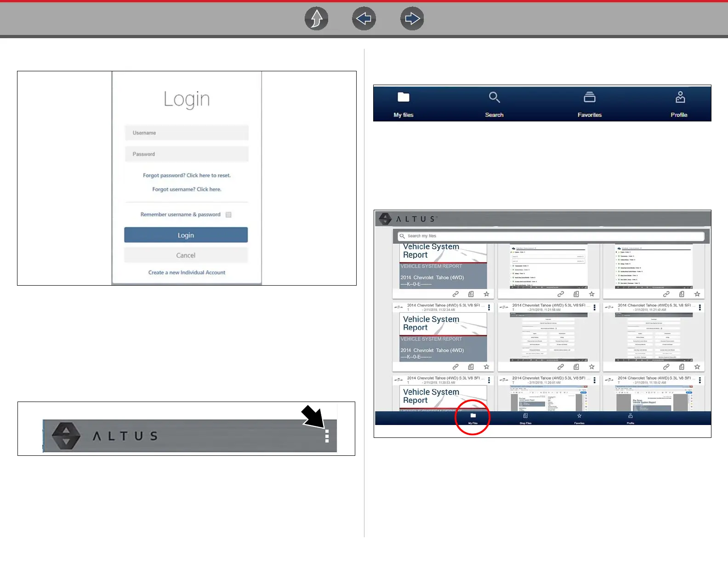Click the up arrow navigation icon
This screenshot has width=728, height=563.
click(x=317, y=19)
